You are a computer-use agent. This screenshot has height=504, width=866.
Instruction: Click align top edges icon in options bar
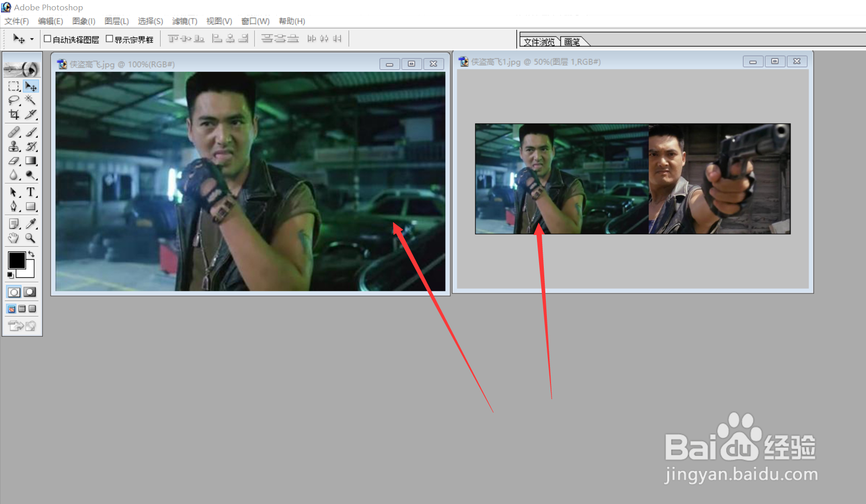click(173, 39)
